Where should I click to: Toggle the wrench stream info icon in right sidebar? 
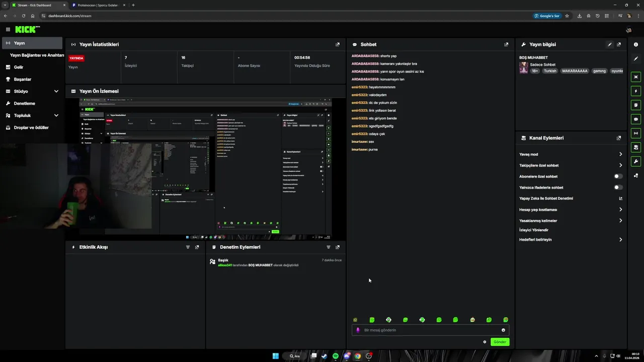[636, 161]
